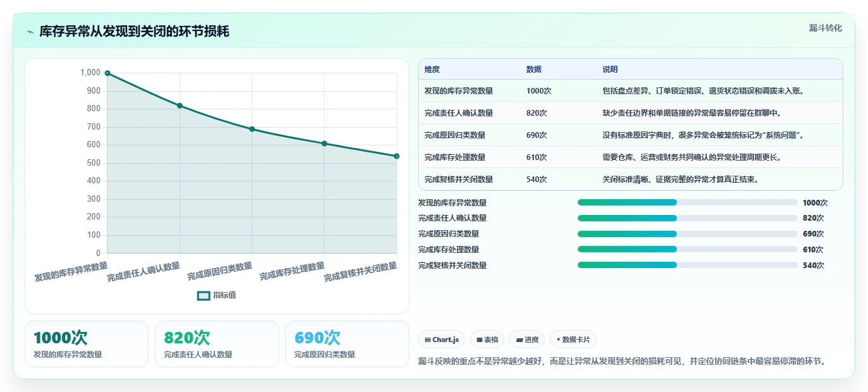Click the 820次 data card
The width and height of the screenshot is (868, 392).
point(217,344)
